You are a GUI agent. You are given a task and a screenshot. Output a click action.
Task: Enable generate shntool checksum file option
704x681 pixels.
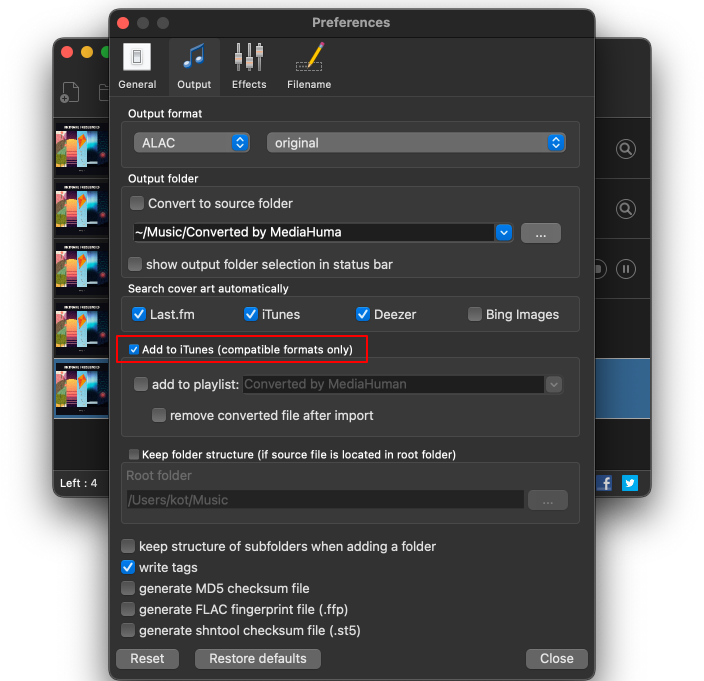128,630
